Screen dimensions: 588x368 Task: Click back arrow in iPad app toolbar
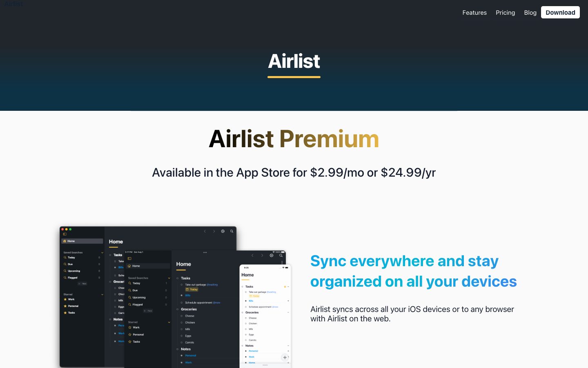[252, 256]
